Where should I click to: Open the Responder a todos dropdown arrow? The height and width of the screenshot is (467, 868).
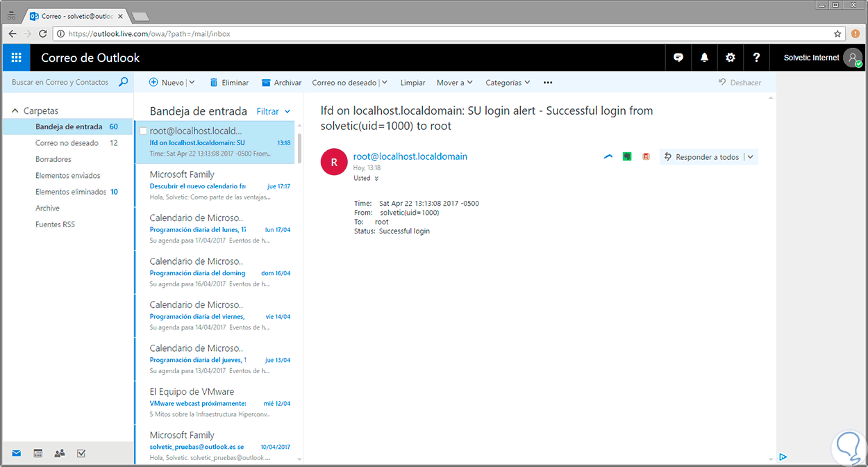[x=751, y=157]
